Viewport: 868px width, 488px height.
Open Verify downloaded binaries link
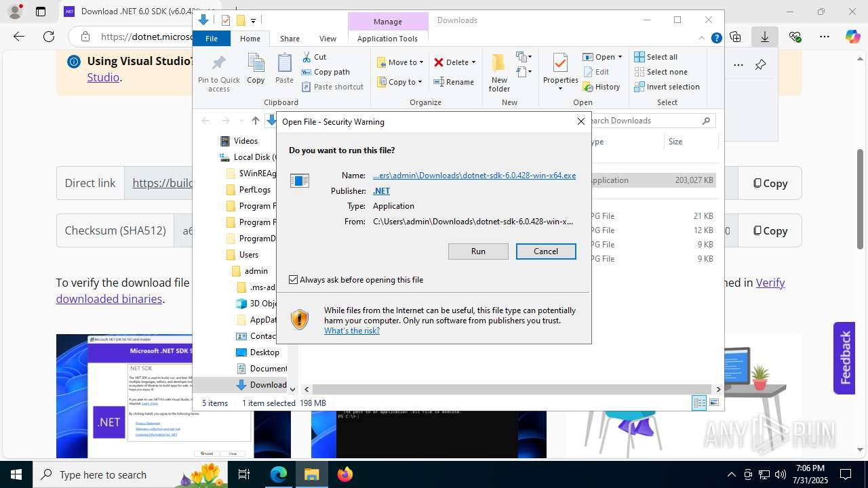(770, 283)
